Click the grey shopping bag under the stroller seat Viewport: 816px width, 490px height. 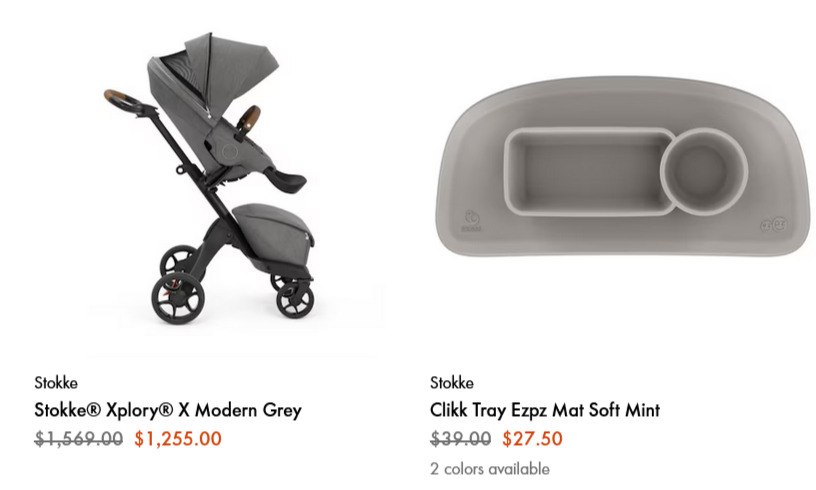(x=273, y=234)
